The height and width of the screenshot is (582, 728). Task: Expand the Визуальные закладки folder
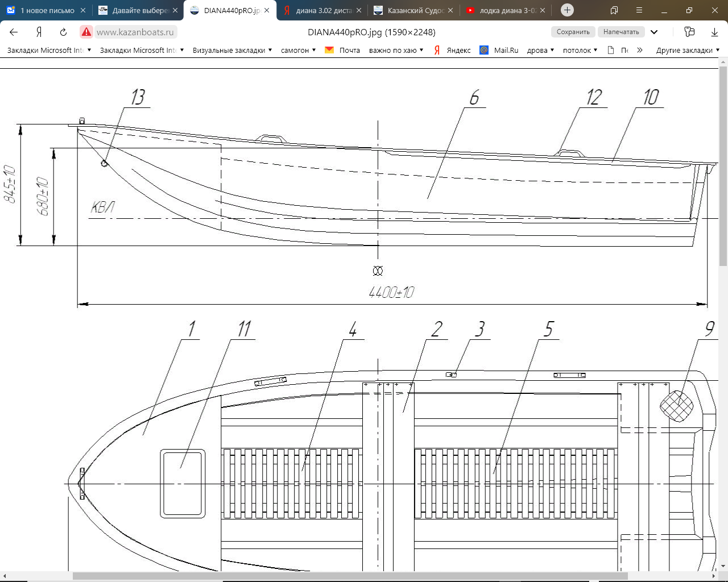(x=232, y=50)
